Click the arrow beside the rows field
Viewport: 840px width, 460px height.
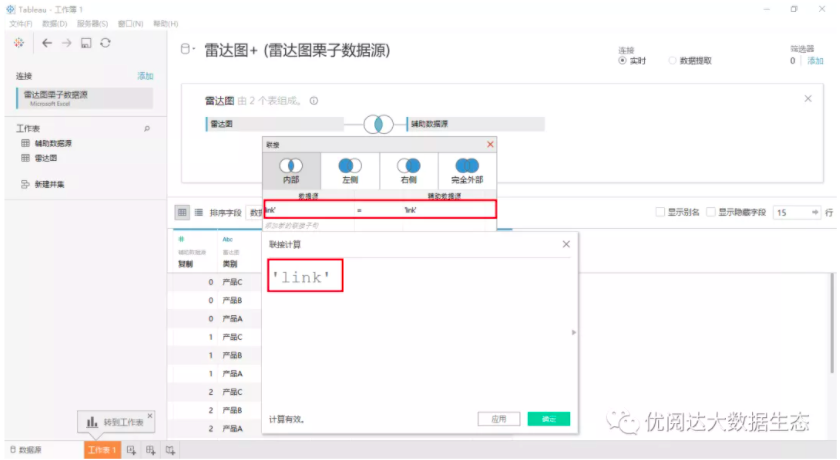point(815,213)
